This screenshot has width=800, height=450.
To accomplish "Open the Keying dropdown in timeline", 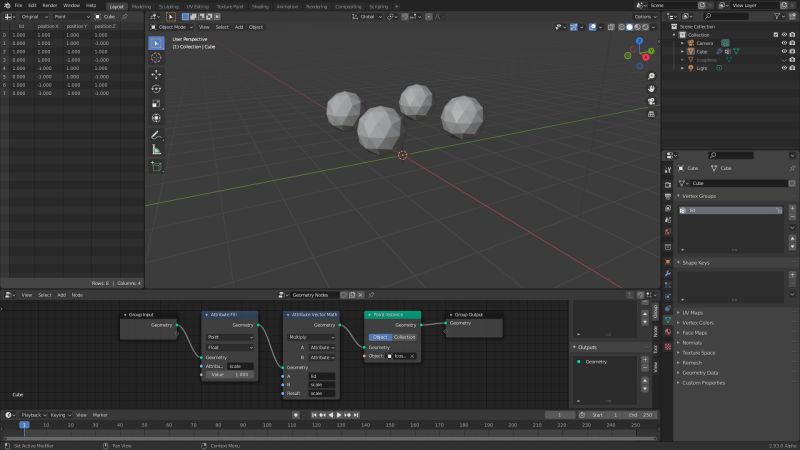I will tap(61, 415).
